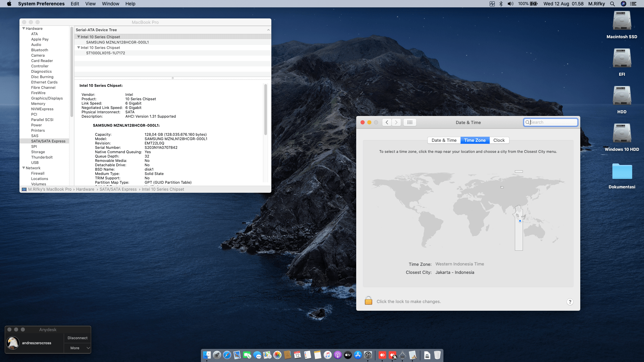
Task: Open the More dropdown in Anydesk
Action: 78,348
